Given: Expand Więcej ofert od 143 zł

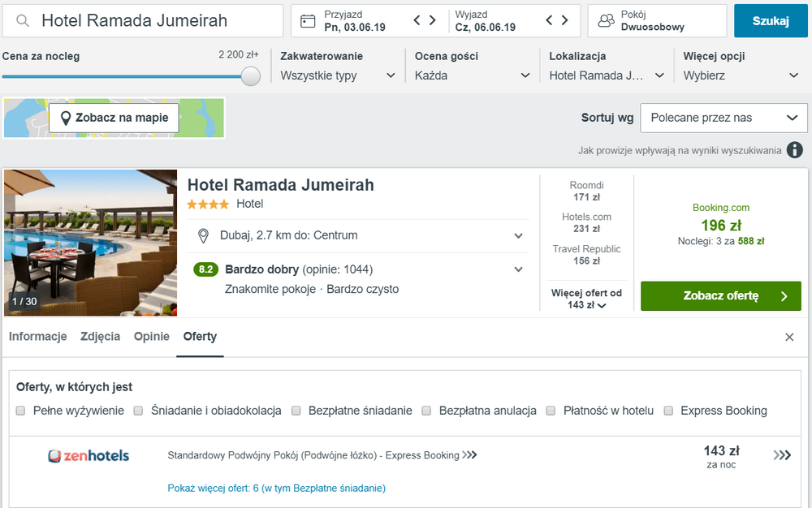Looking at the screenshot, I should [x=586, y=299].
